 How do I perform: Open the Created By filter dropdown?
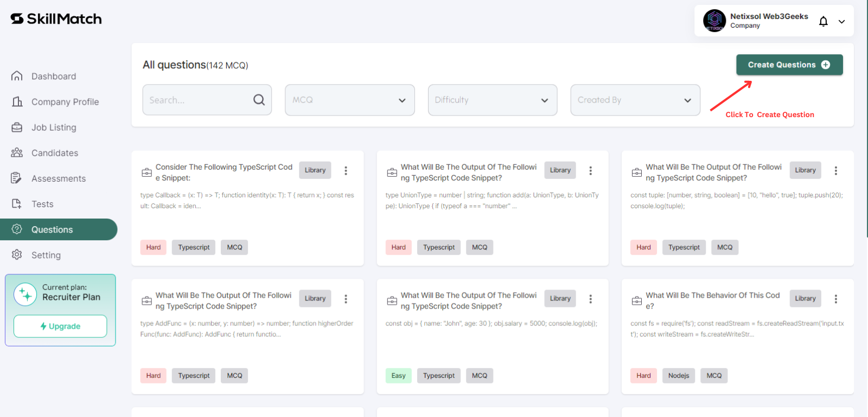pyautogui.click(x=635, y=100)
